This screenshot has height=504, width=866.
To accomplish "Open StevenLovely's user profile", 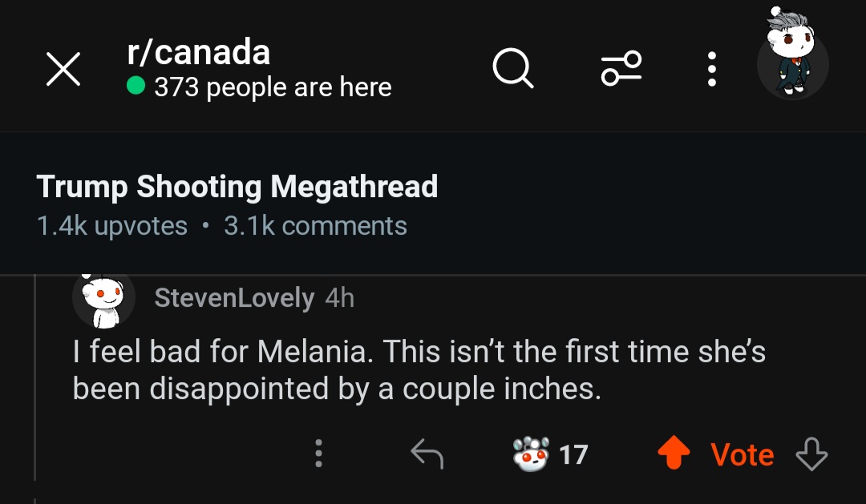I will point(234,298).
